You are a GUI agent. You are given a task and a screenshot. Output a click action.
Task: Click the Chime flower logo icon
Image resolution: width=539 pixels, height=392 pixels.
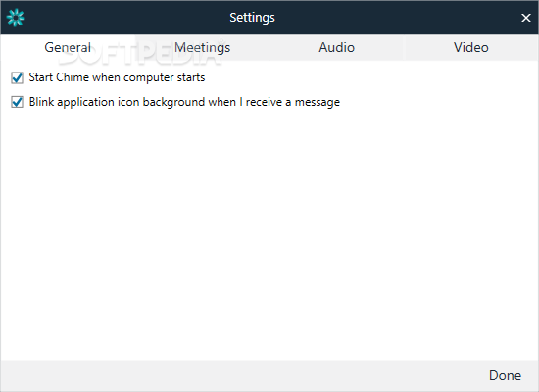pyautogui.click(x=16, y=18)
